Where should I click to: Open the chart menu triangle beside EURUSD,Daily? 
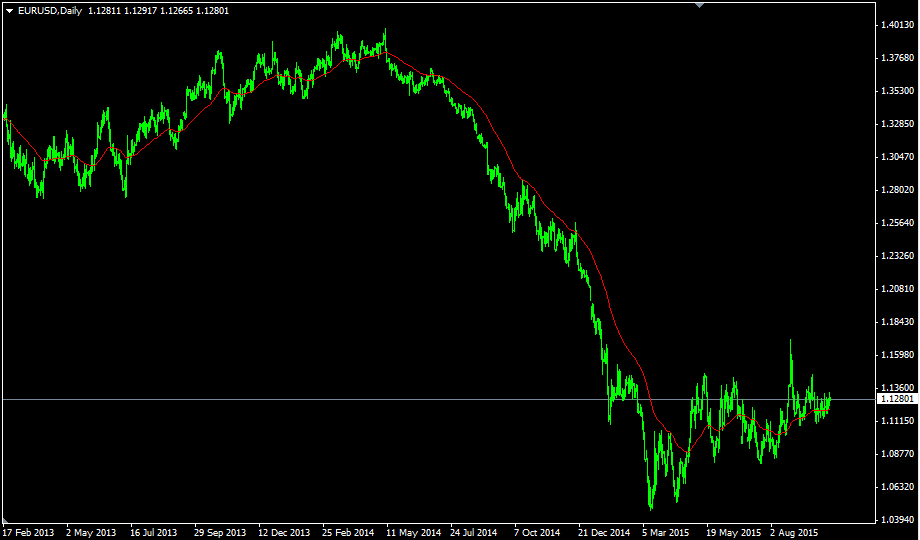pos(9,11)
